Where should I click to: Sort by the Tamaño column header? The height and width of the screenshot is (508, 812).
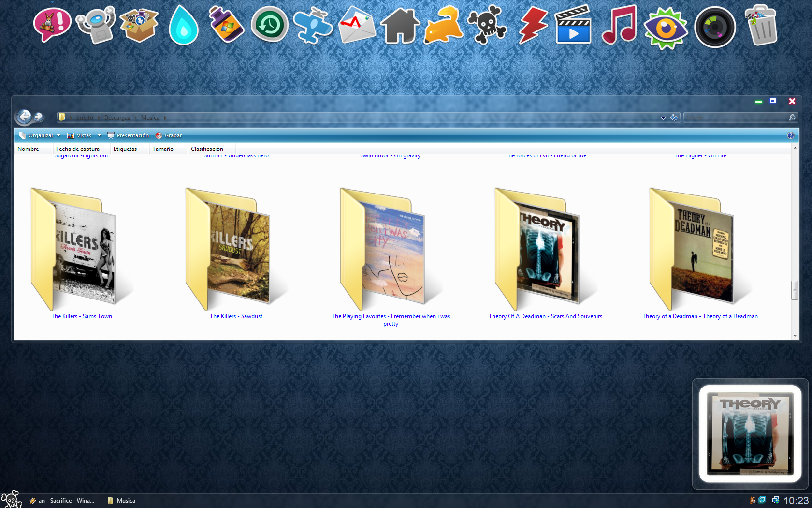(x=168, y=149)
